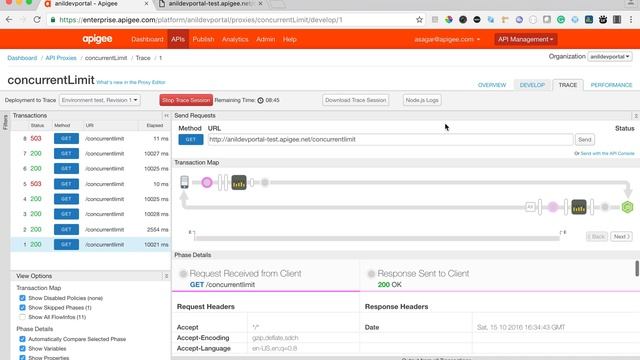Click Download Trace Session button
640x360 pixels.
356,100
